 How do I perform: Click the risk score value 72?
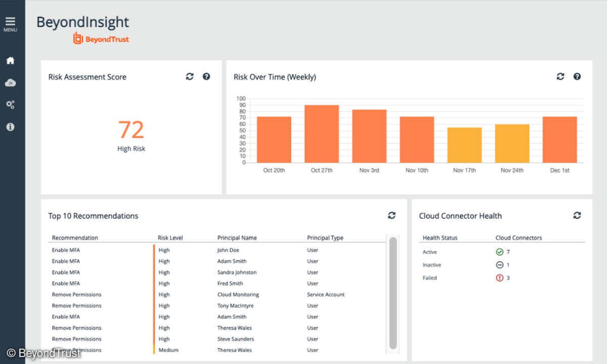[132, 130]
